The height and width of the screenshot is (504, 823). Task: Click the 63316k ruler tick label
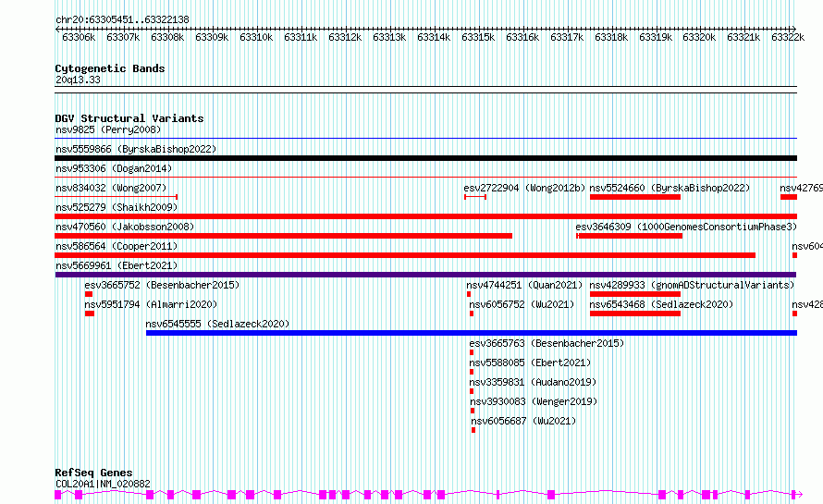[x=522, y=37]
